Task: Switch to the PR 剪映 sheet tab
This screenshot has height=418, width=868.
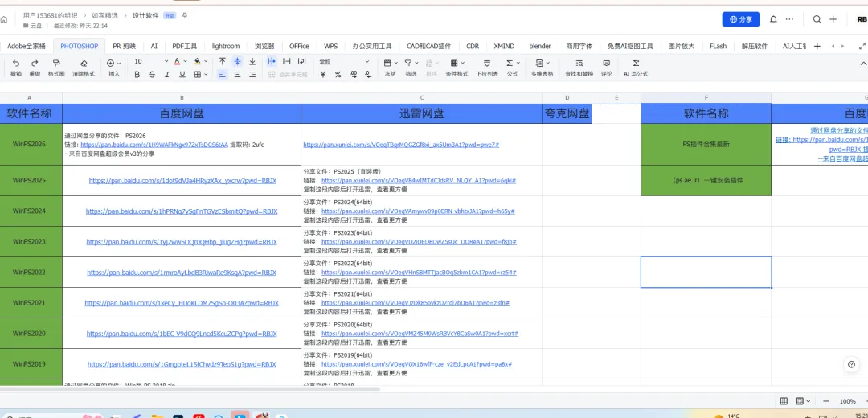Action: 125,47
